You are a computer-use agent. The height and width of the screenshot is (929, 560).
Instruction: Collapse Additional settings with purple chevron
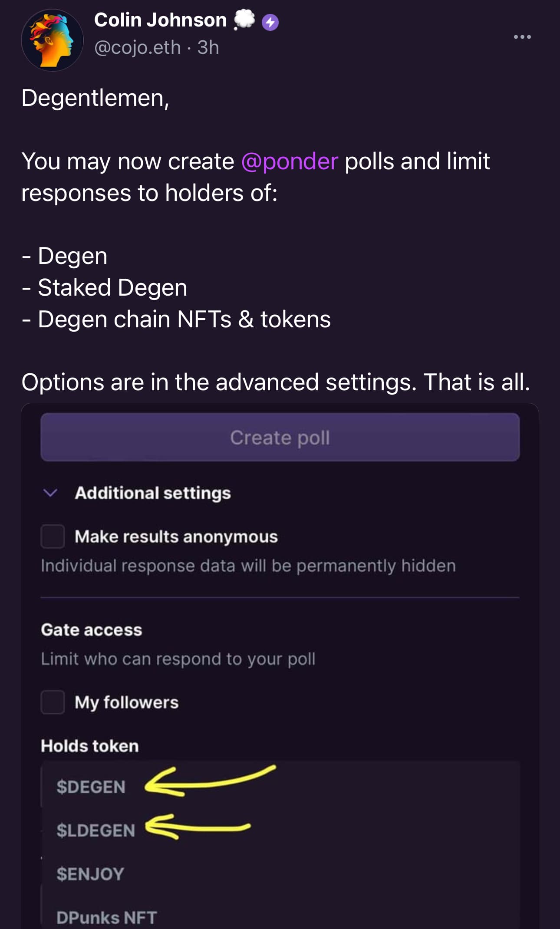50,493
